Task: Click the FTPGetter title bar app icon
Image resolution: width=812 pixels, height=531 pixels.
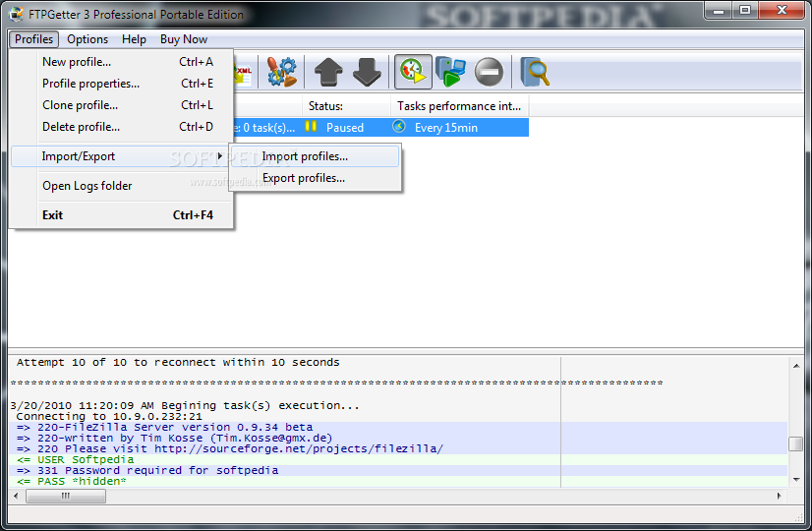Action: pos(17,14)
